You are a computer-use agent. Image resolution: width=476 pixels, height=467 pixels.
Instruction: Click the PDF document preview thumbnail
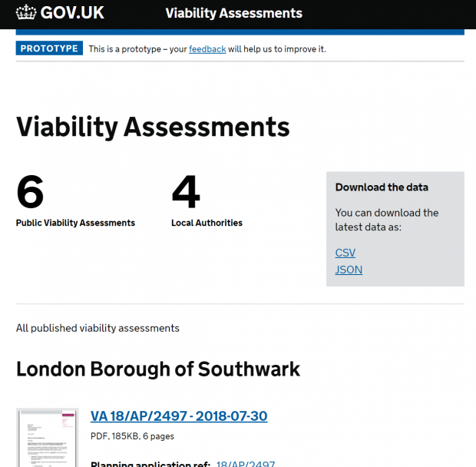pos(47,438)
